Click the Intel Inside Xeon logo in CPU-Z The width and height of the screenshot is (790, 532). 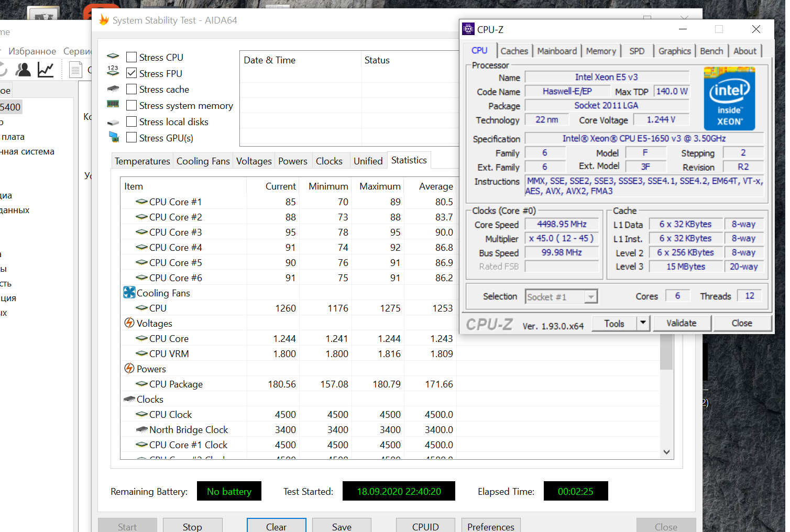(x=729, y=98)
